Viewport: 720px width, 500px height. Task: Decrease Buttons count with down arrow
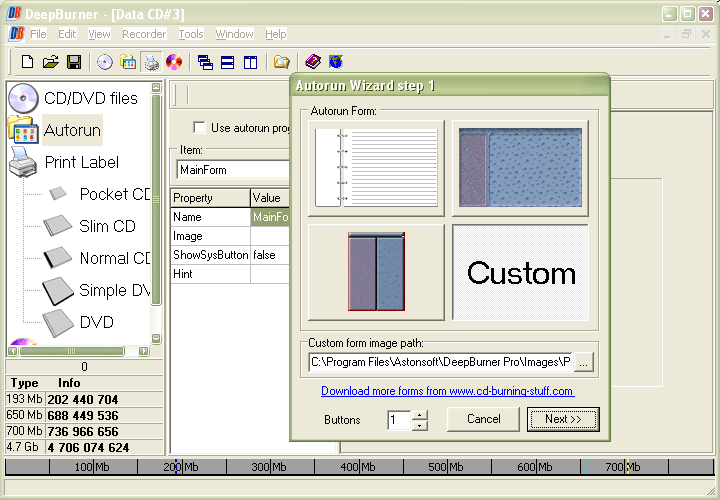[x=420, y=425]
